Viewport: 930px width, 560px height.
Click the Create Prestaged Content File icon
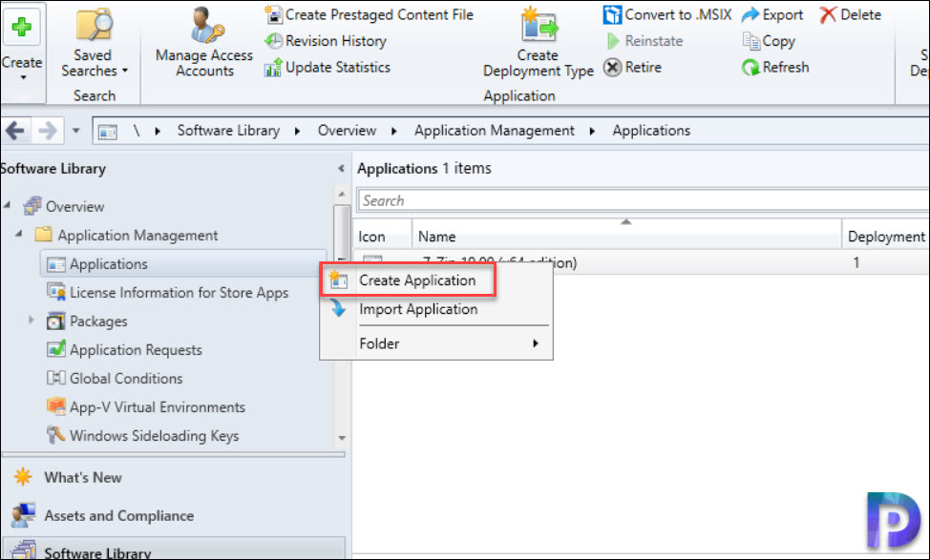coord(273,14)
